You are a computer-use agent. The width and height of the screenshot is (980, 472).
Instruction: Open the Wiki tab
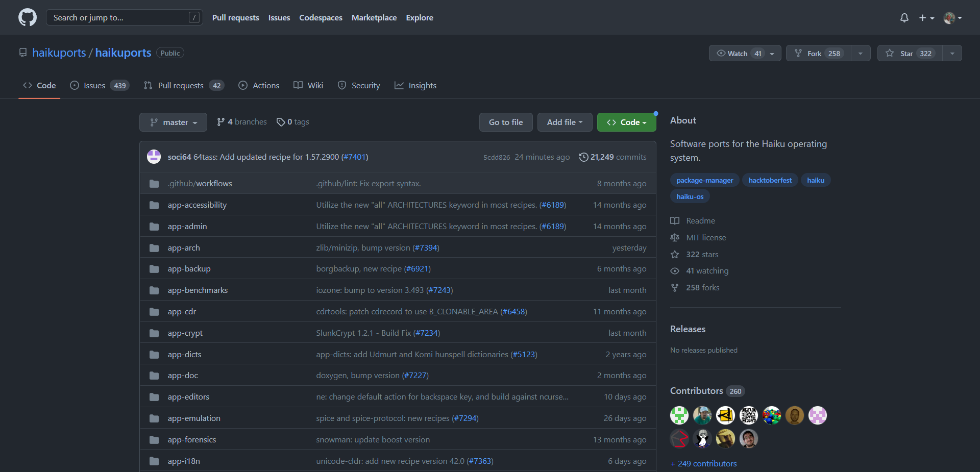(x=308, y=85)
